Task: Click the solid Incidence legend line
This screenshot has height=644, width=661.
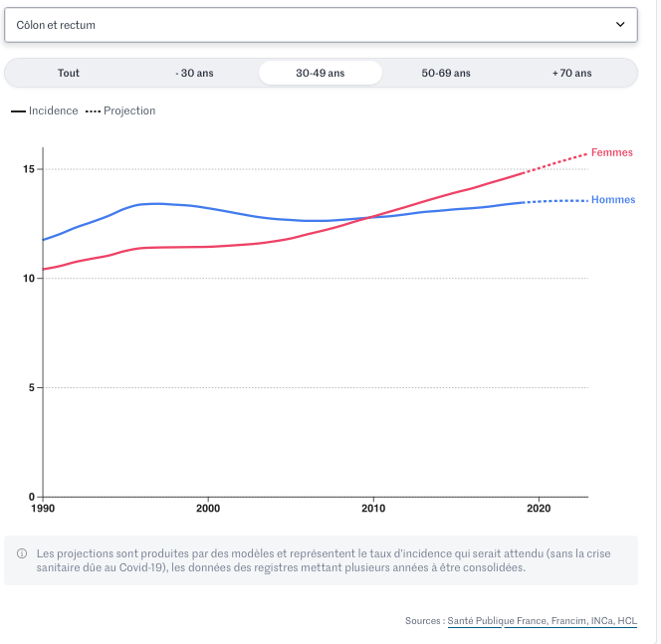Action: click(x=18, y=111)
